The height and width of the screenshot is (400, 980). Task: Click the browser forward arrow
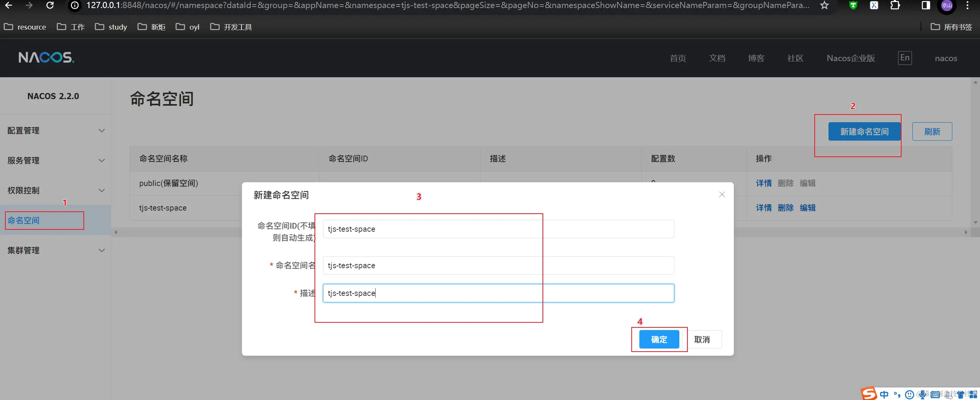click(x=29, y=5)
